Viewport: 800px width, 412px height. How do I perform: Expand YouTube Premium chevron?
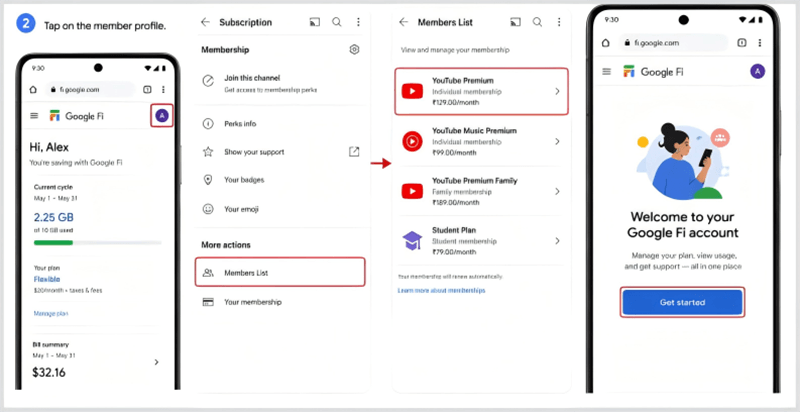(x=557, y=91)
